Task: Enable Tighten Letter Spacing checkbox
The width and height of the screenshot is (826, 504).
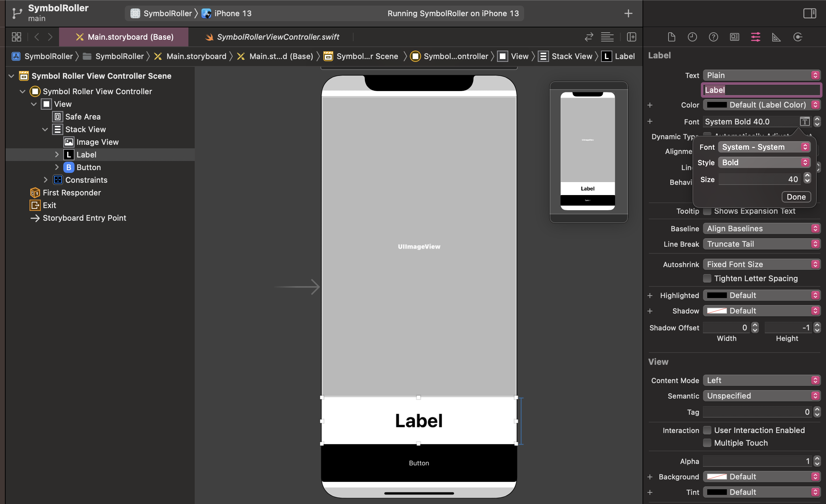Action: [707, 278]
